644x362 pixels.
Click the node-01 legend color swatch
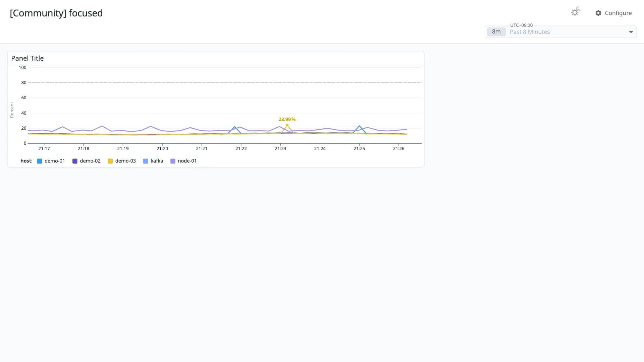coord(173,161)
